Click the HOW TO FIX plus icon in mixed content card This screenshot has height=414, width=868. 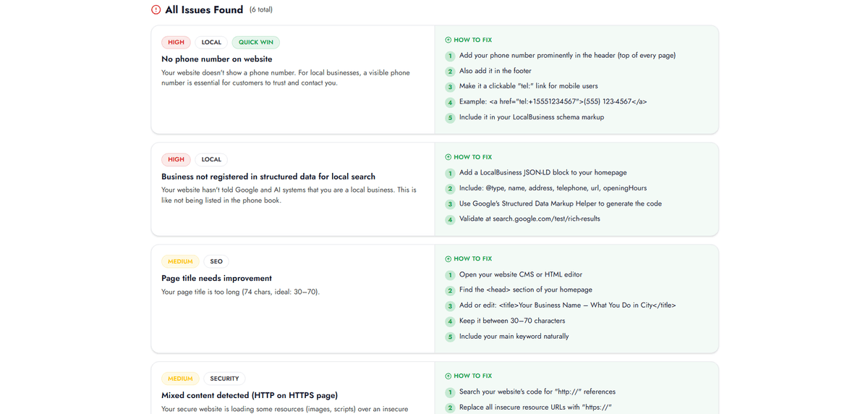(x=448, y=376)
